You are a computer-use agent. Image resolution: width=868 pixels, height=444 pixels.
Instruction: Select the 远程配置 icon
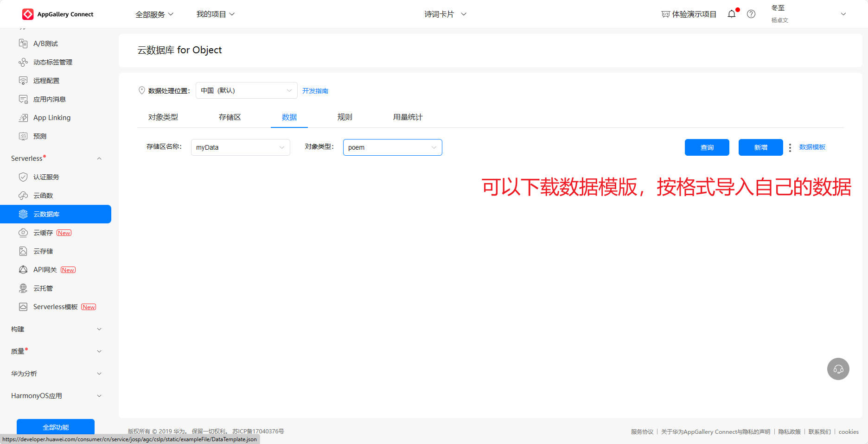click(x=23, y=81)
